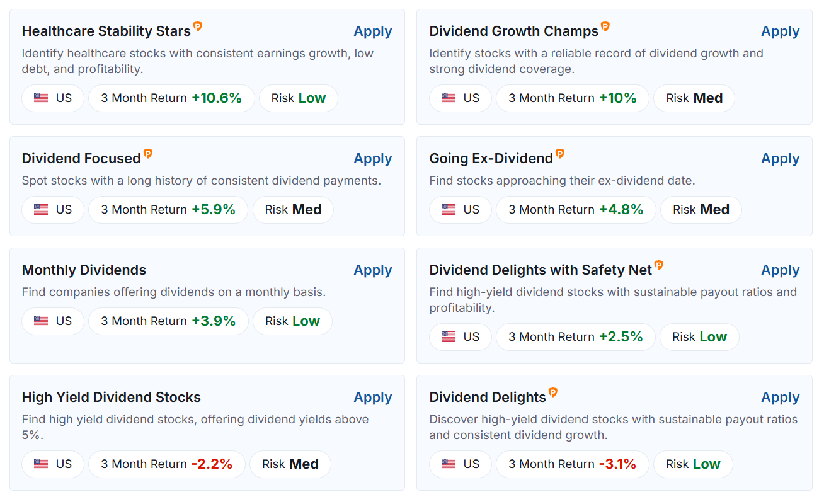Screen dimensions: 824x504
Task: Click the premium icon on Going Ex-Dividend
Action: pos(560,154)
